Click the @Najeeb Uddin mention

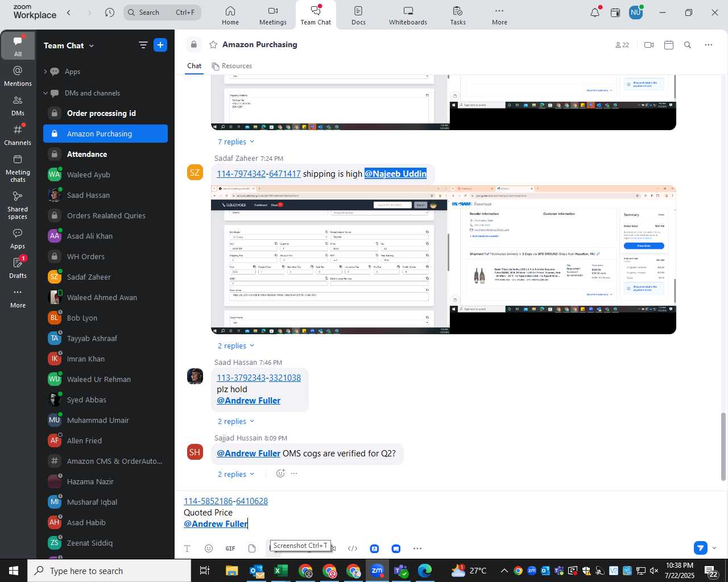pos(395,173)
